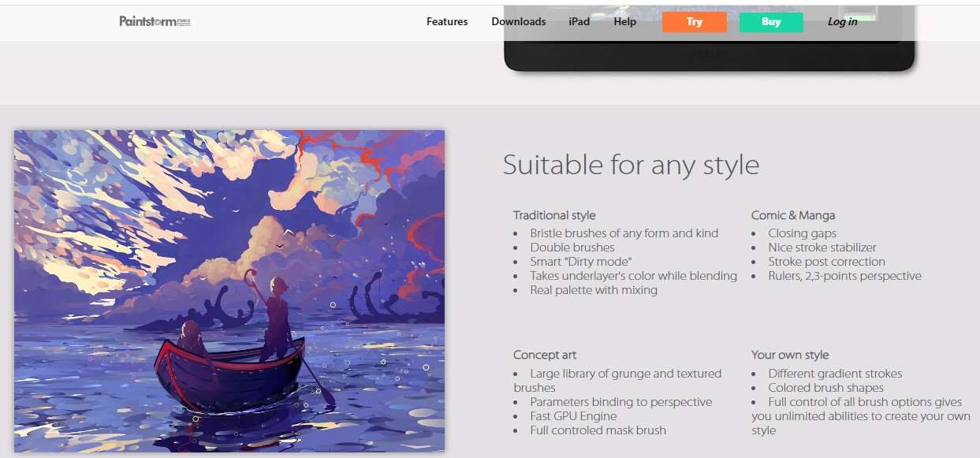Viewport: 980px width, 458px height.
Task: Click the 'Your own style' subheading
Action: 790,355
